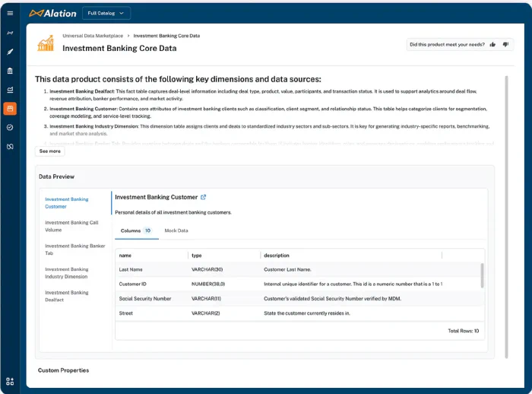Open the checkmark circle sidebar icon
The image size is (532, 394).
[x=10, y=127]
